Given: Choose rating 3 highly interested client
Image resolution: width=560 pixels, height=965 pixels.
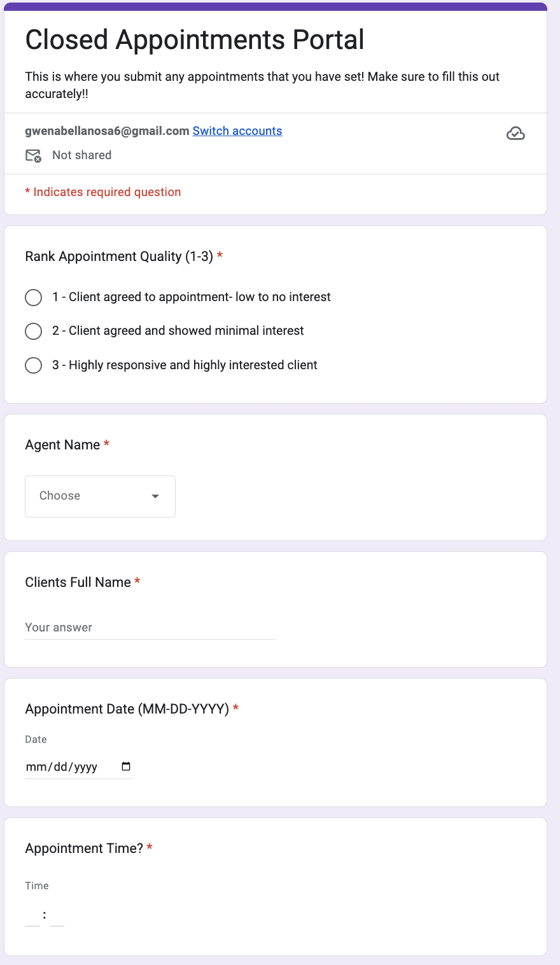Looking at the screenshot, I should pyautogui.click(x=33, y=365).
